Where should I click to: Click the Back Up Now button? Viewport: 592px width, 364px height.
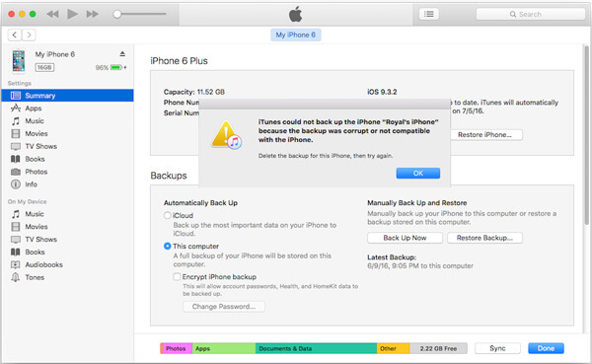(x=406, y=238)
